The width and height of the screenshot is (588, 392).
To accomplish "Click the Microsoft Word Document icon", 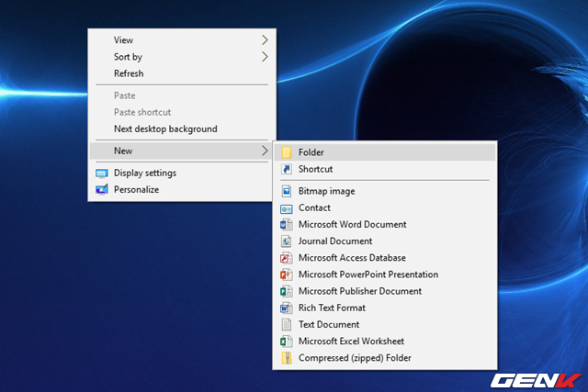I will coord(286,225).
